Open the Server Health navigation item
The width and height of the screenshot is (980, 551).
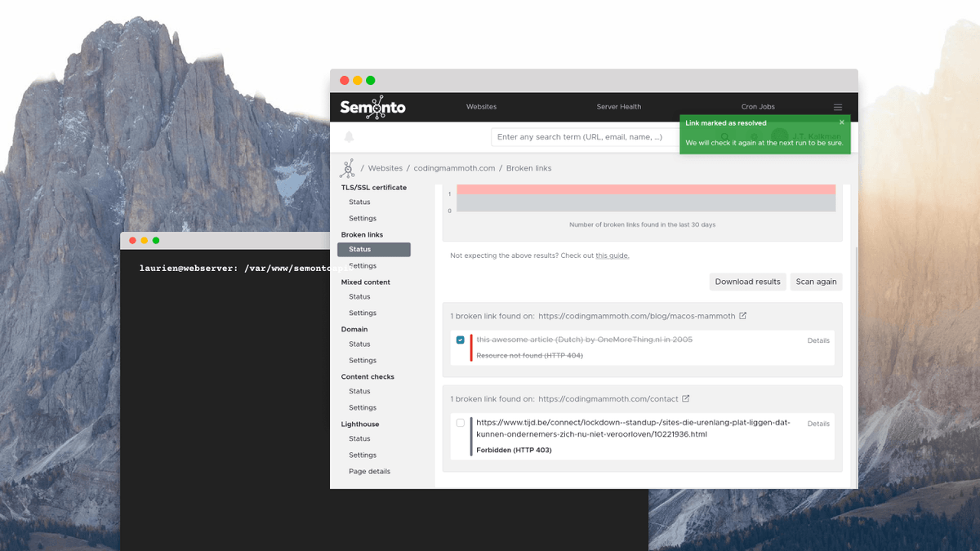[619, 107]
